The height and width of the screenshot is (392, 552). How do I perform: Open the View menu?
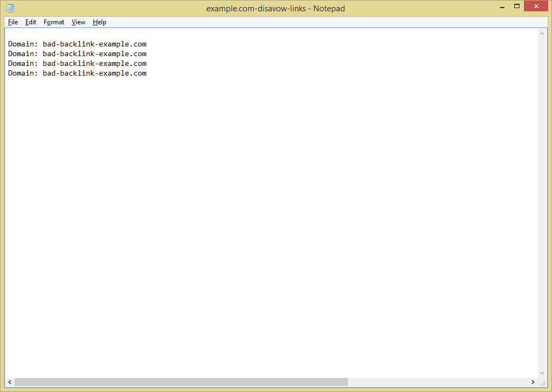pyautogui.click(x=78, y=22)
